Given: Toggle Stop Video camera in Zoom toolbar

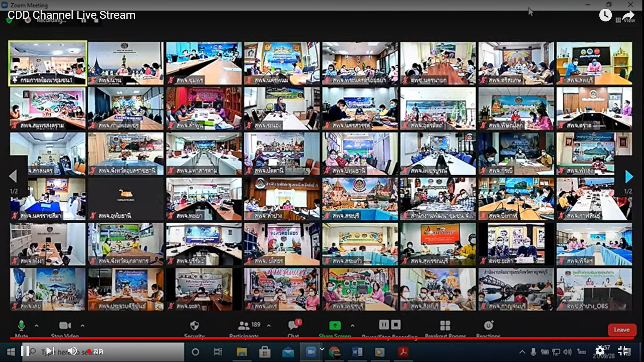Looking at the screenshot, I should point(65,325).
